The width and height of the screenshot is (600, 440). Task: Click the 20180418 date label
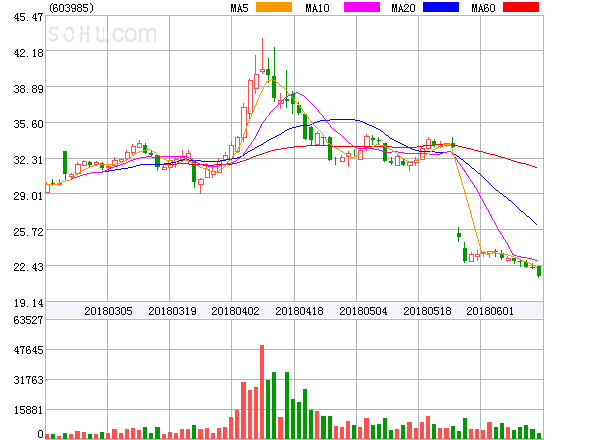299,311
